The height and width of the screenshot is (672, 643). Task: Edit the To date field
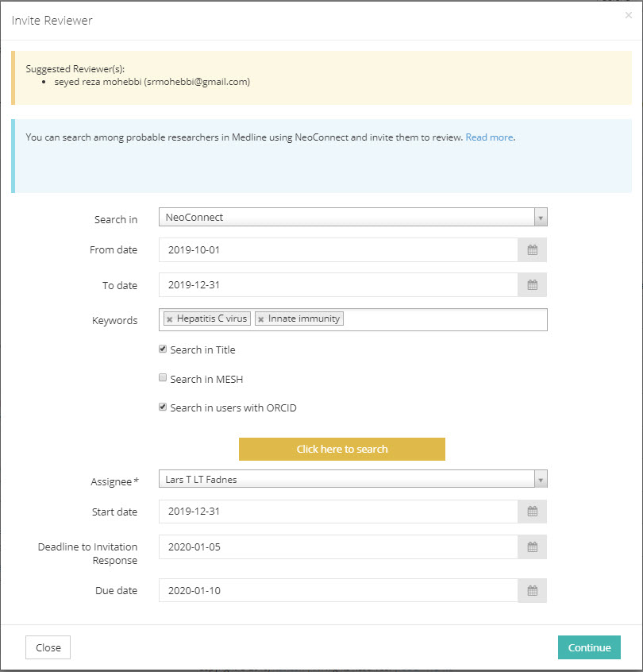tap(338, 285)
